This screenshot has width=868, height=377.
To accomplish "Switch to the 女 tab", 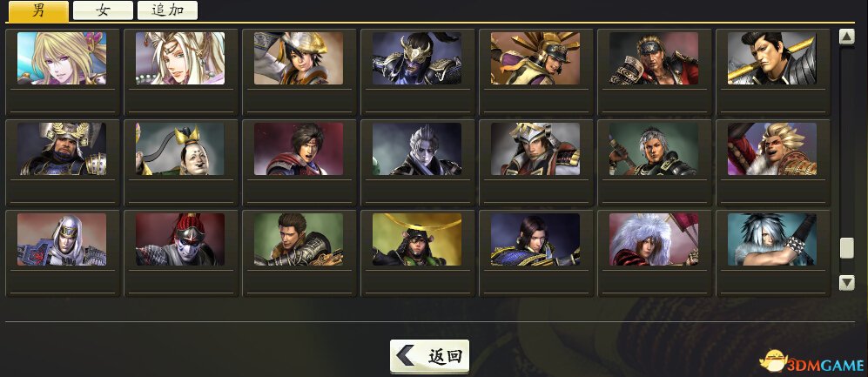I will (103, 10).
